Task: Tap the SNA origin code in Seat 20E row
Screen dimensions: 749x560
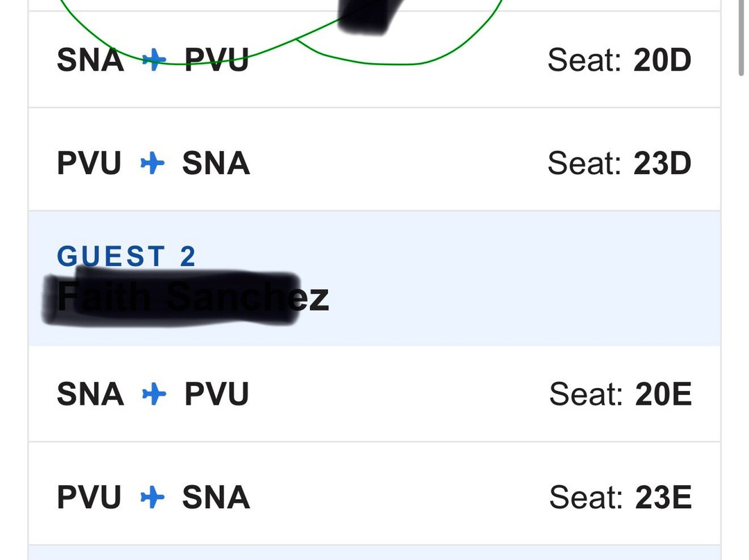Action: (90, 394)
